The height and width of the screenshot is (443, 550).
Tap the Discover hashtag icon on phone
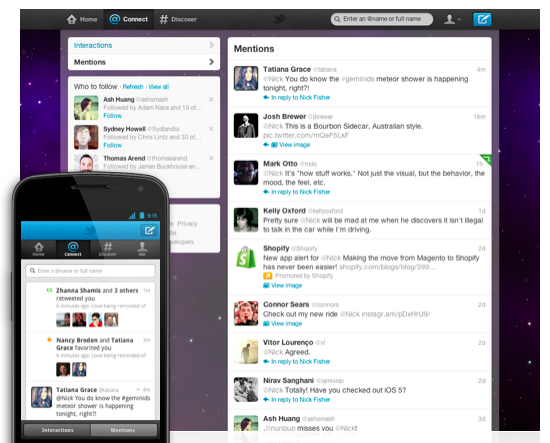coord(107,249)
